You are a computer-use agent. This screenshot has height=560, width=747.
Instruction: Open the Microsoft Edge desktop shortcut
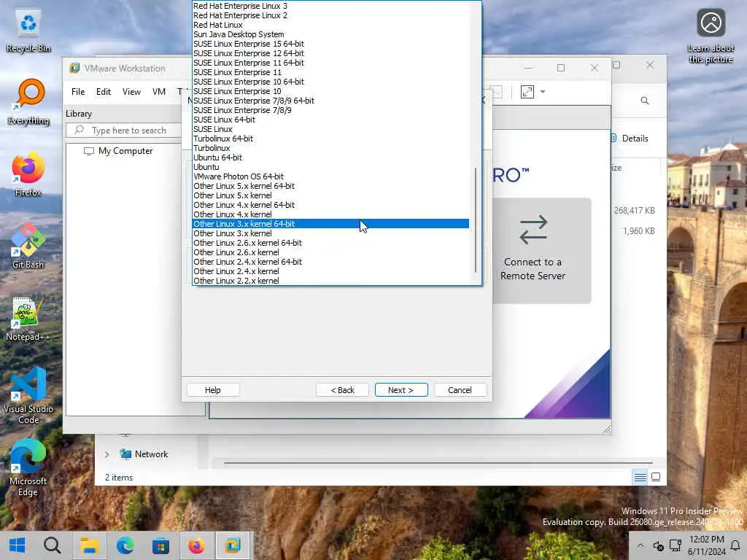pos(28,467)
